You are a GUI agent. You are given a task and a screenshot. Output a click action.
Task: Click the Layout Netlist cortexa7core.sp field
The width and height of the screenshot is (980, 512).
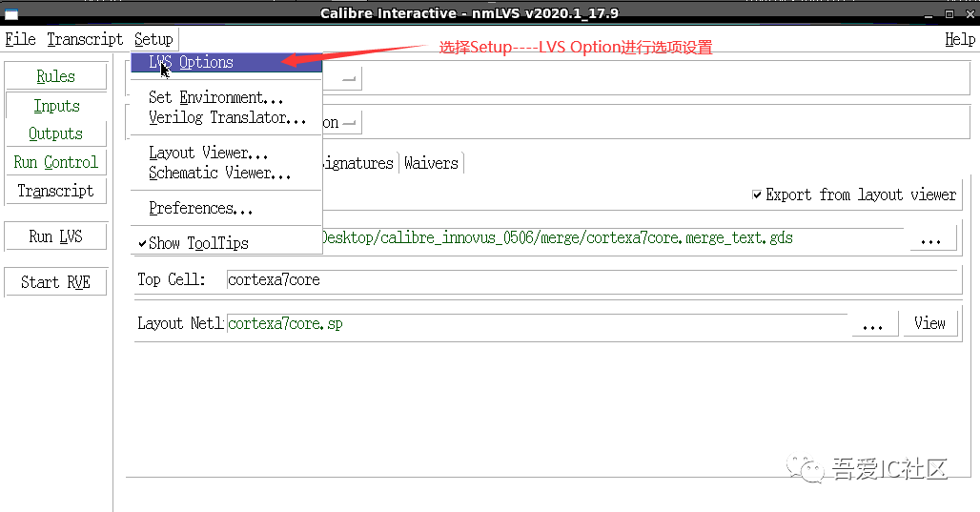click(538, 324)
